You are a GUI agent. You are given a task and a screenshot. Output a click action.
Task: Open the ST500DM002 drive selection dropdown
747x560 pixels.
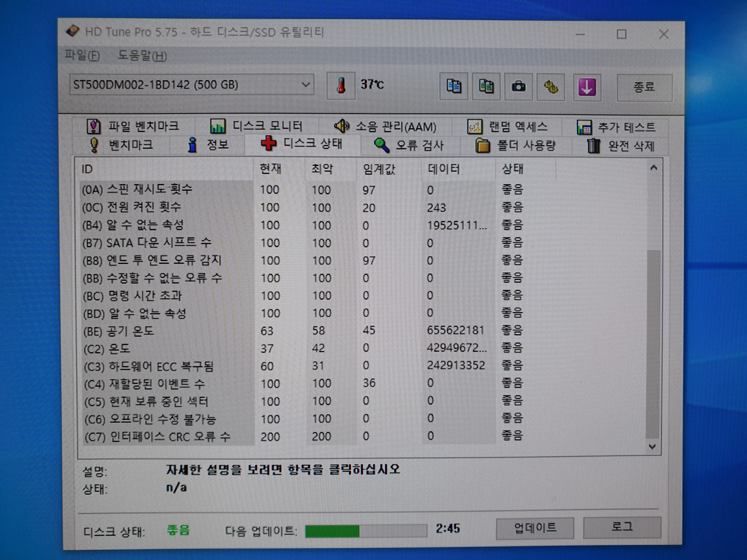pyautogui.click(x=192, y=84)
